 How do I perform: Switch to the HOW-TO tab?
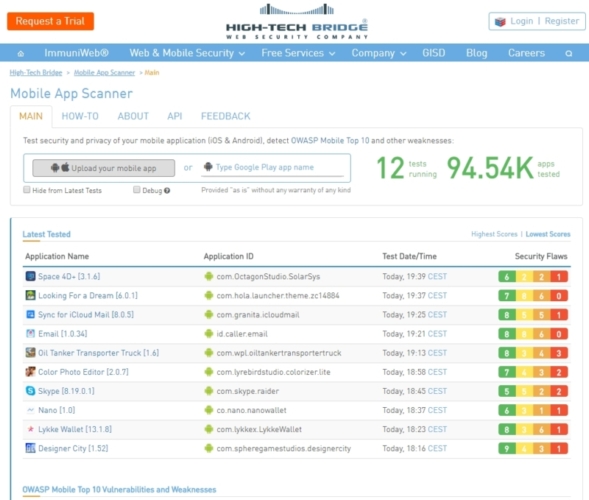click(80, 116)
